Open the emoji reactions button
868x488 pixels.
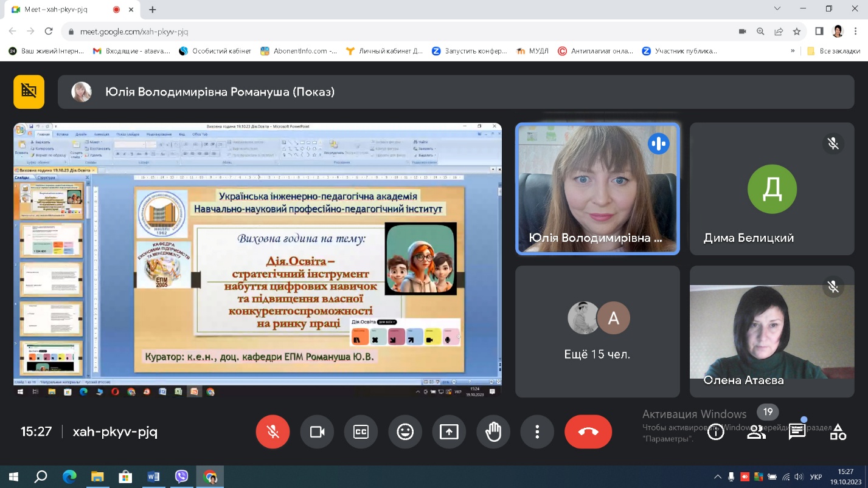click(x=405, y=431)
